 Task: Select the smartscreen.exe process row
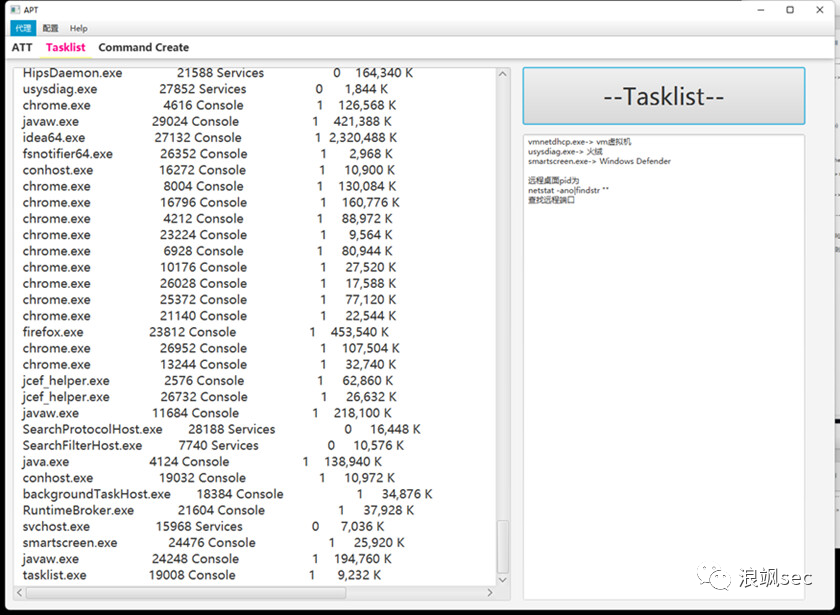pyautogui.click(x=213, y=543)
